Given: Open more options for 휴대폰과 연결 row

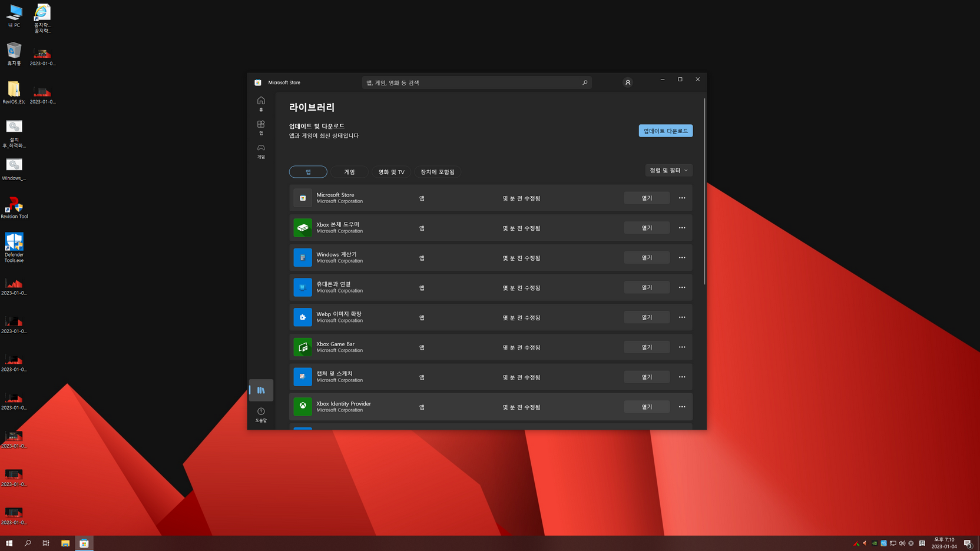Looking at the screenshot, I should (x=682, y=287).
